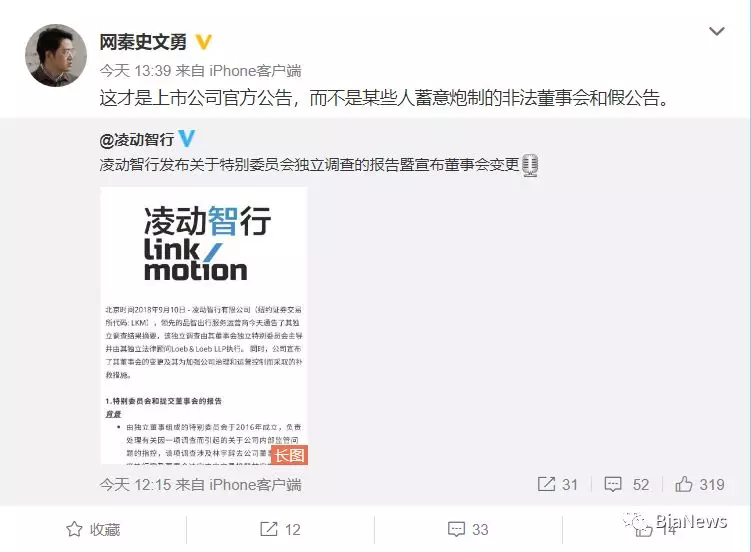Click the 长图 label on the image
The height and width of the screenshot is (552, 751).
(289, 455)
